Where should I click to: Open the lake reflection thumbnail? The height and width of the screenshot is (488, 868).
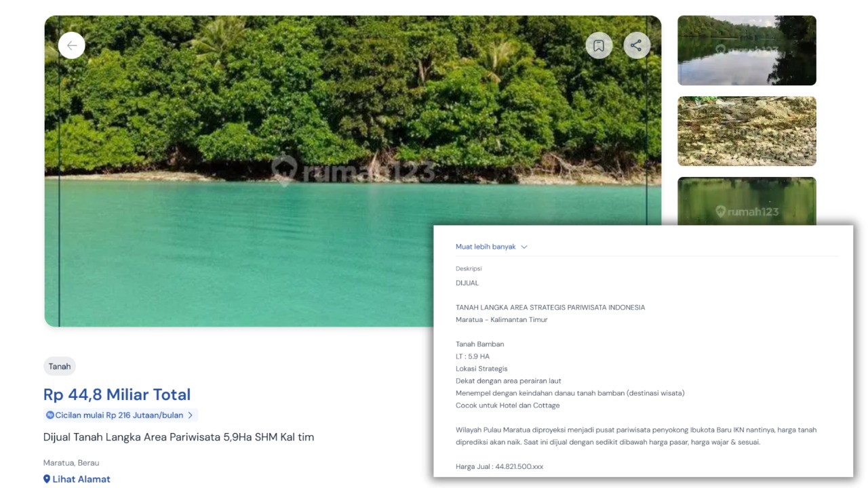pos(747,51)
